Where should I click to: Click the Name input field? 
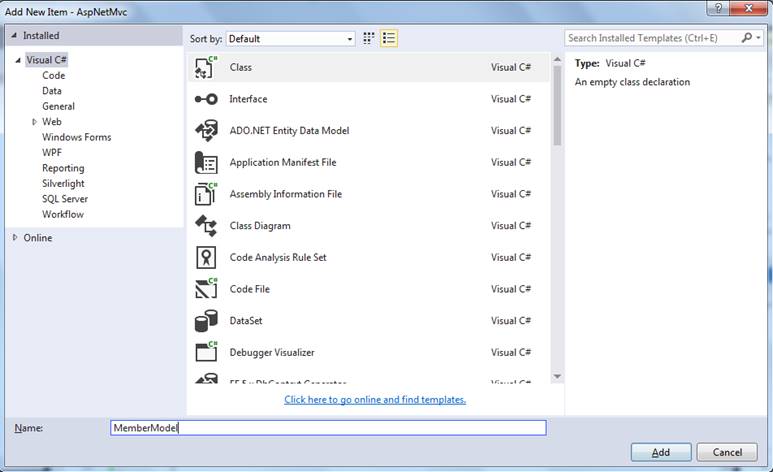click(328, 428)
